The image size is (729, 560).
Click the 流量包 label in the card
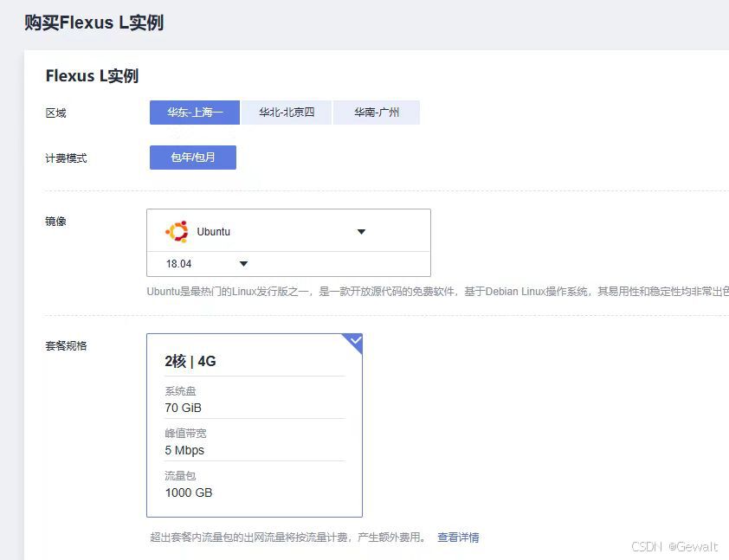pos(180,475)
